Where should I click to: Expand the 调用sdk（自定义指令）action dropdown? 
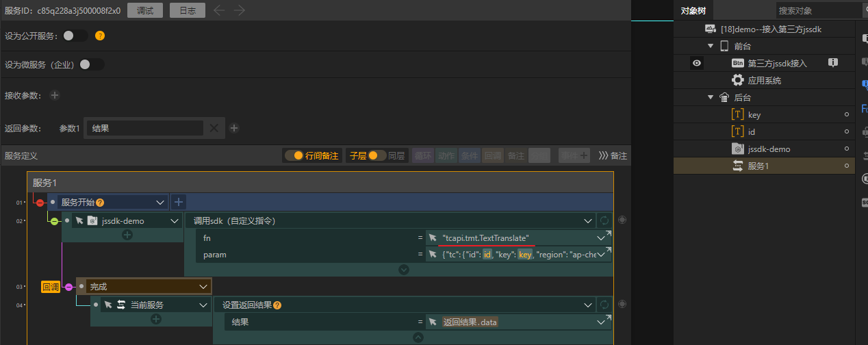click(x=587, y=220)
